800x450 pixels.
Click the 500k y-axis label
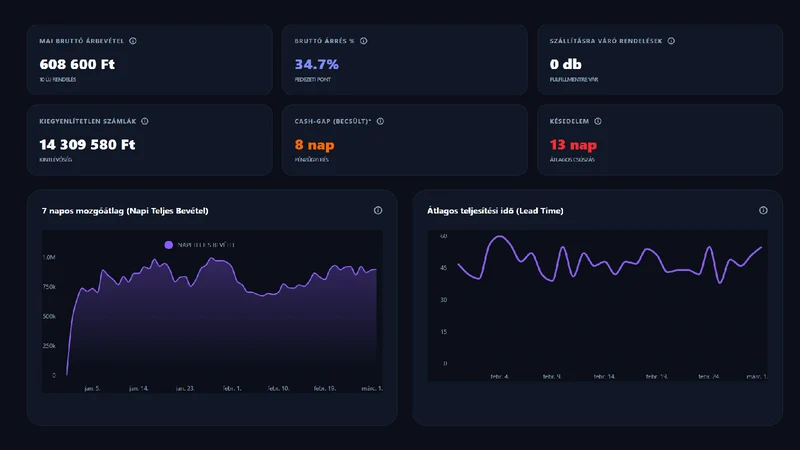click(49, 316)
